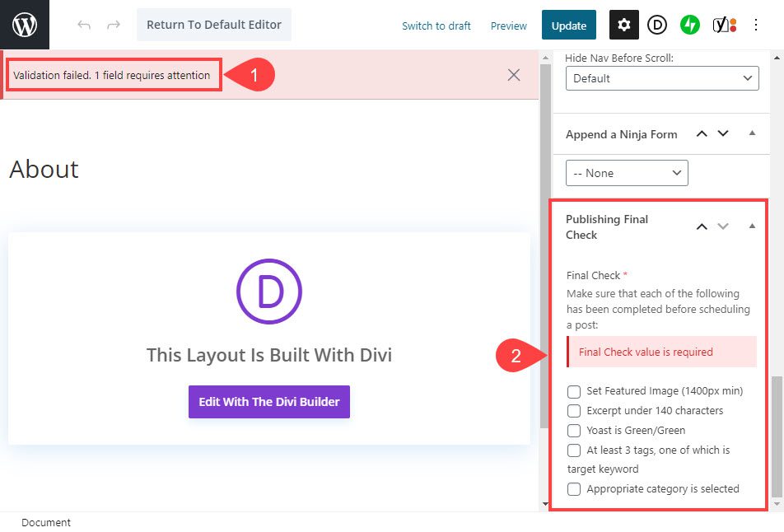Collapse the Publishing Final Check panel

[752, 226]
